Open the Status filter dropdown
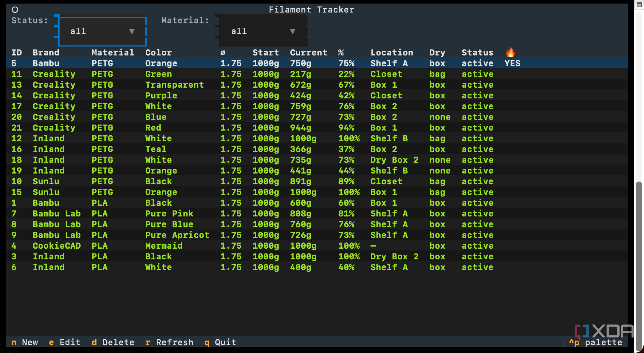The image size is (644, 353). (x=102, y=31)
